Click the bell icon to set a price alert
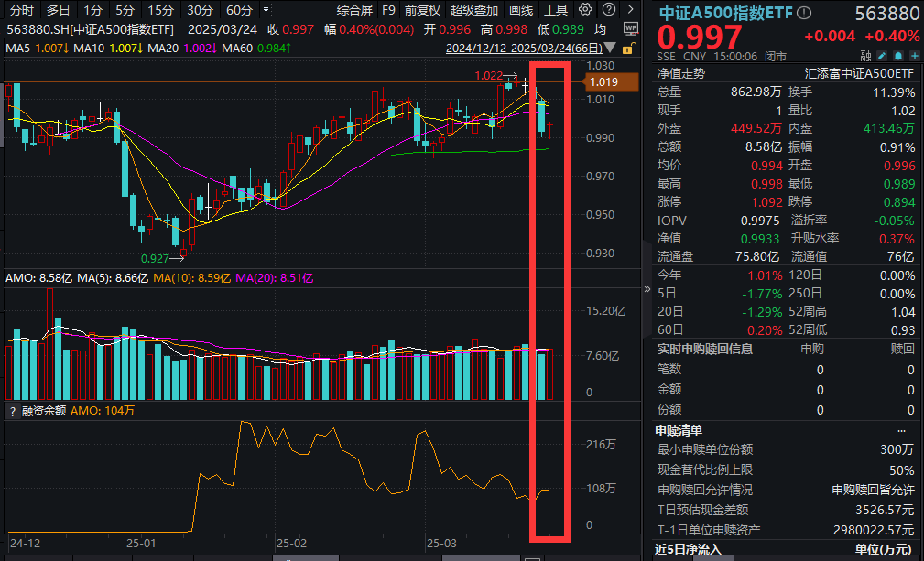 point(897,55)
